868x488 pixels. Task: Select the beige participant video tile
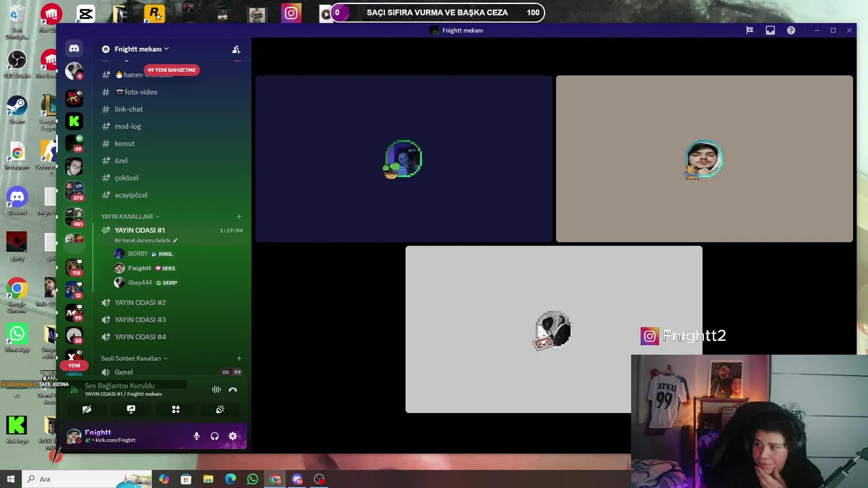(x=704, y=159)
